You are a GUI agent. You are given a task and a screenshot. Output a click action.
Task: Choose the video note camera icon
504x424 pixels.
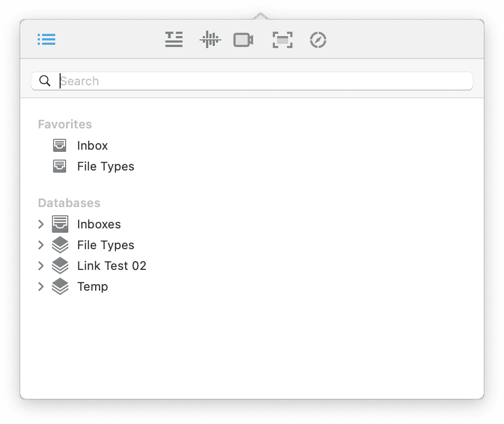(243, 40)
